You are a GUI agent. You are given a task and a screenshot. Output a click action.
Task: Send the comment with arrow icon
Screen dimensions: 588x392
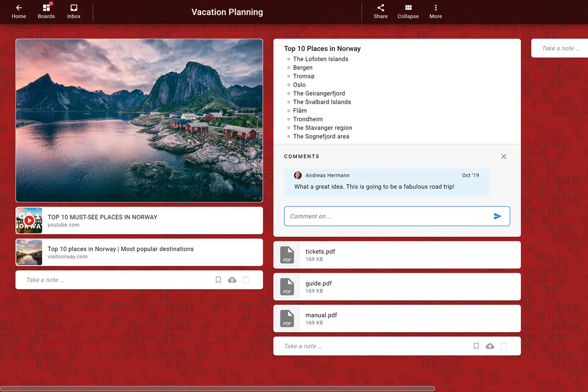coord(497,216)
